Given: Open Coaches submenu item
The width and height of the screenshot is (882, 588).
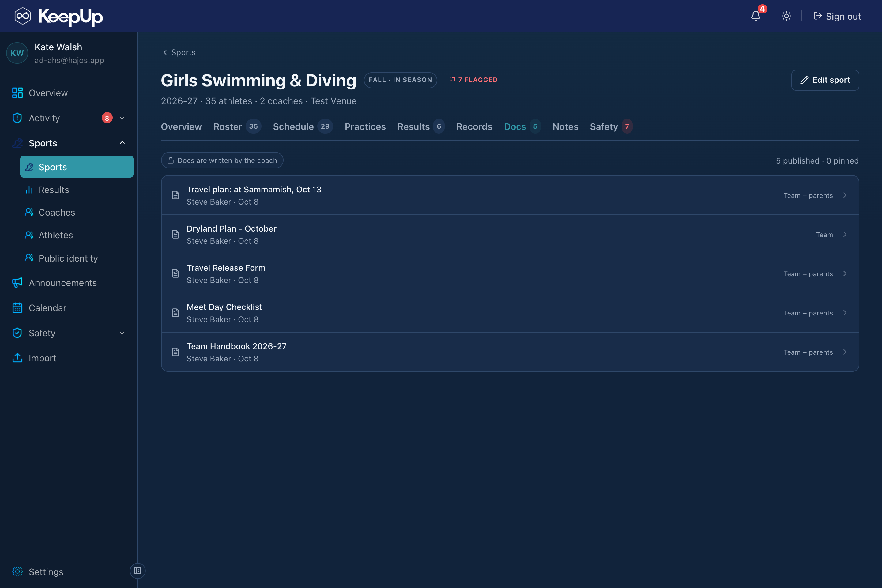Looking at the screenshot, I should [57, 212].
